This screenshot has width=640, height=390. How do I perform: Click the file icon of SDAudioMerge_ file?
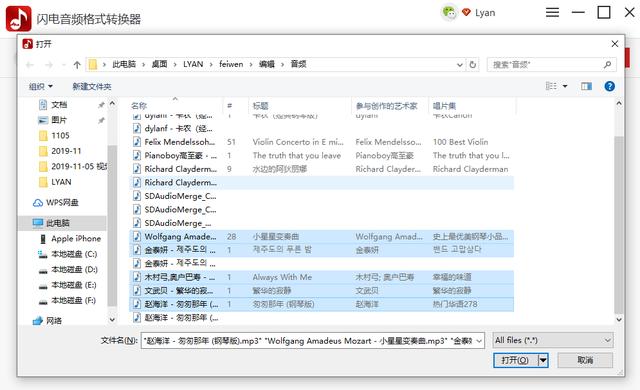coord(137,223)
